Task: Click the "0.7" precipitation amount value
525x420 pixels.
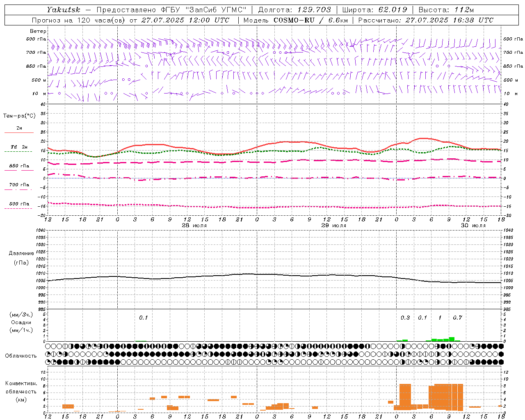Action: click(458, 318)
